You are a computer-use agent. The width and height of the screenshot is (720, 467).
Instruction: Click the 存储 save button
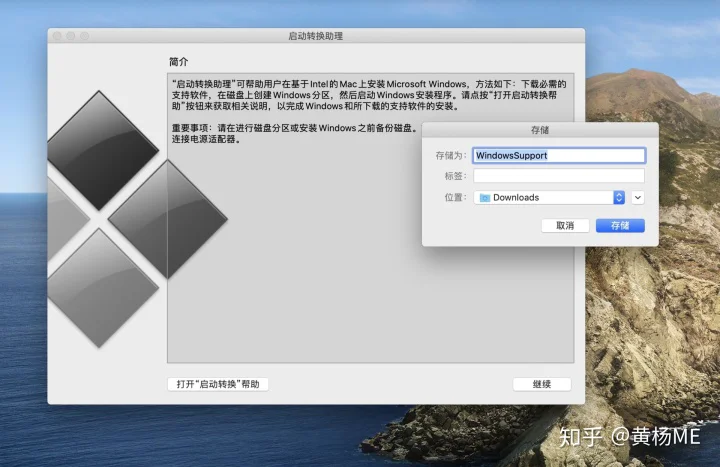620,225
